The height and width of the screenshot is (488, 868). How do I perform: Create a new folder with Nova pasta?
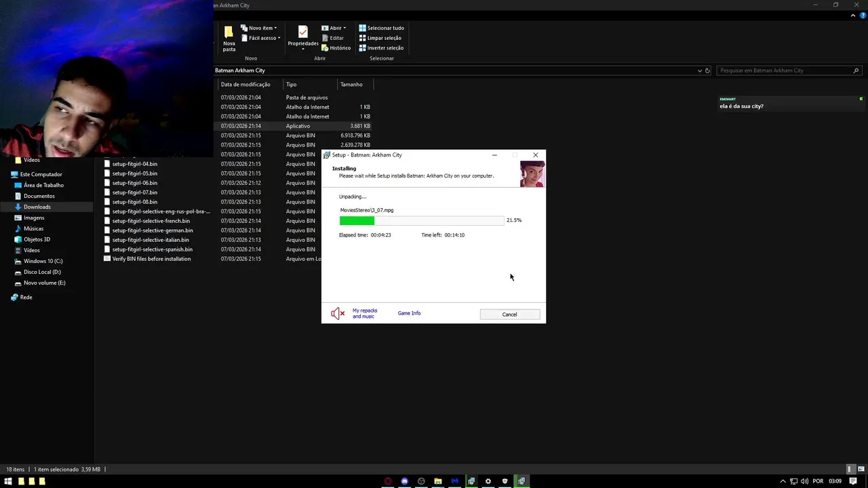pos(229,39)
